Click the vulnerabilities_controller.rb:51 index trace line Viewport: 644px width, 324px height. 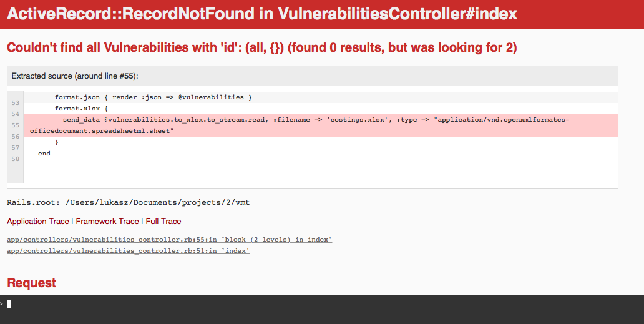pyautogui.click(x=128, y=250)
